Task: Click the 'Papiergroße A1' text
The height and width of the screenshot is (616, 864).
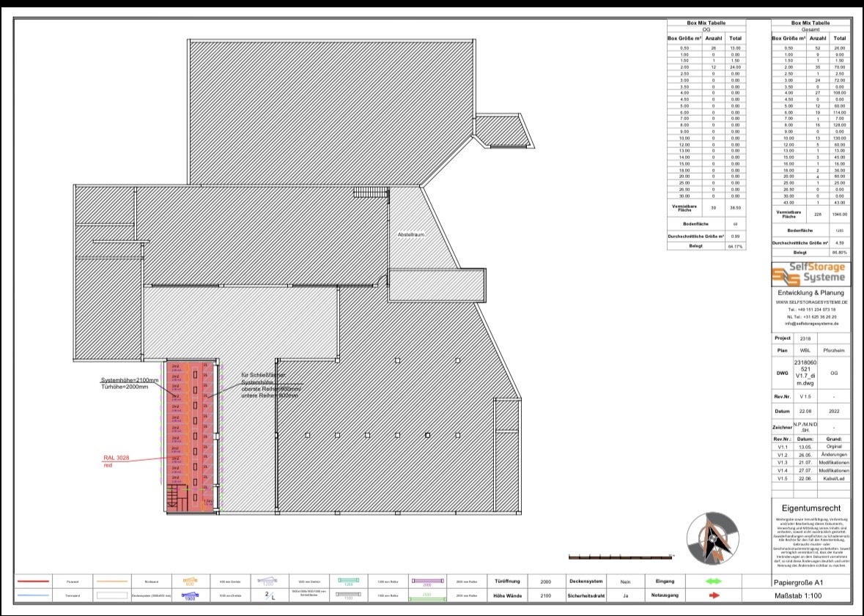Action: [x=798, y=582]
